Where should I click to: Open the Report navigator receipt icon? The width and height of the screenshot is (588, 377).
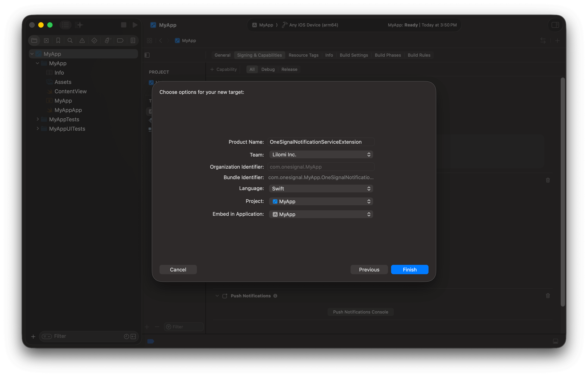pos(133,40)
